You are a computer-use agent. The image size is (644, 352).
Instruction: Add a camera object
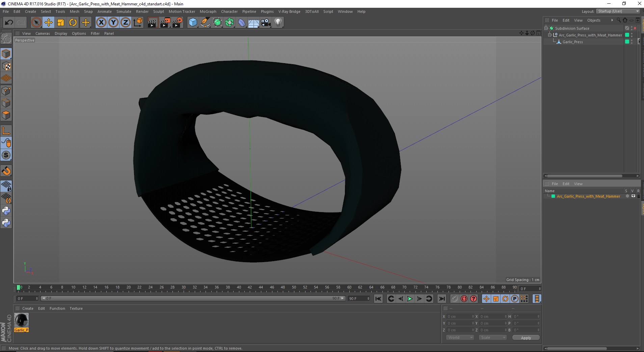(266, 23)
